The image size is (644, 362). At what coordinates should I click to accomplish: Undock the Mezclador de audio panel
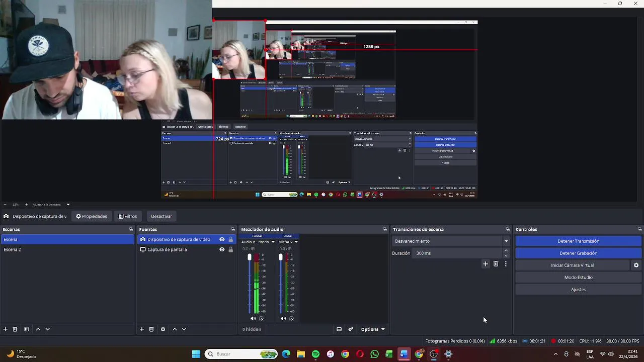[x=385, y=229]
